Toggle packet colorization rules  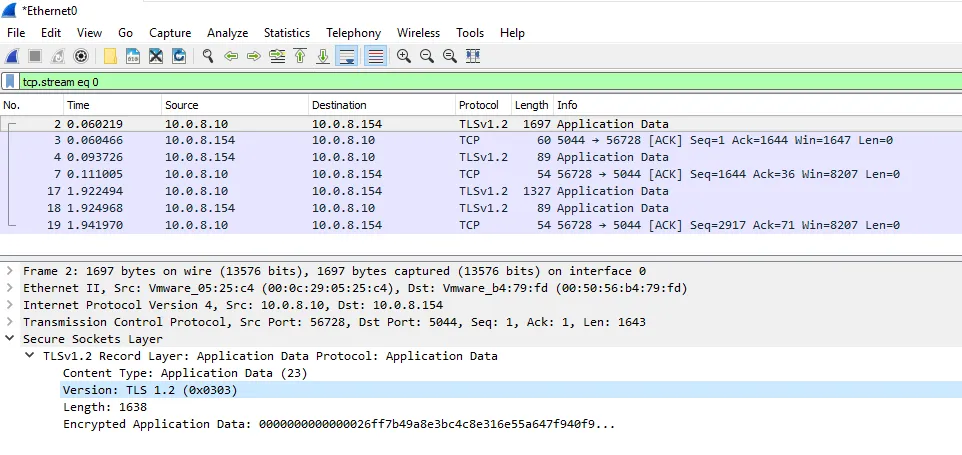coord(375,56)
